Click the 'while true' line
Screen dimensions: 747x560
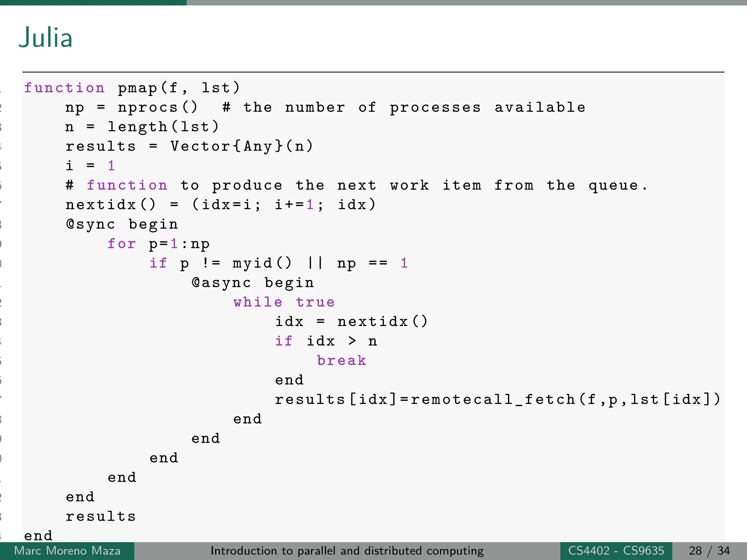click(284, 302)
